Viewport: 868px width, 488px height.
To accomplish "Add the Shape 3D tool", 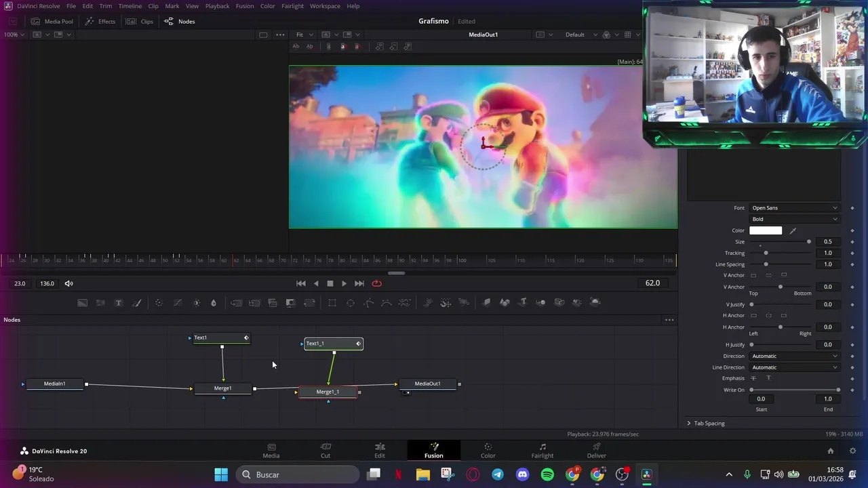I will point(505,302).
